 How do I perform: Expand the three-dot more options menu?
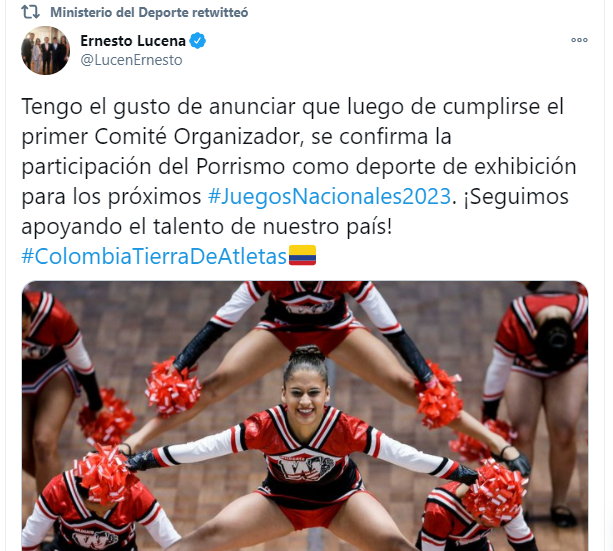579,40
